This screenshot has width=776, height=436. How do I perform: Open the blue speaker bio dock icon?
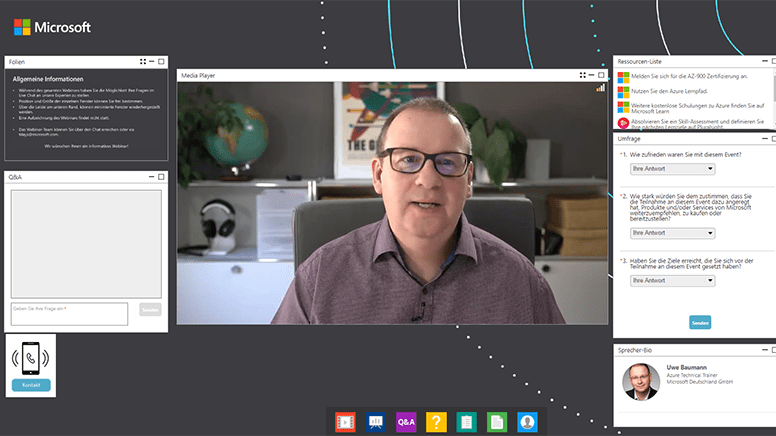click(x=527, y=422)
